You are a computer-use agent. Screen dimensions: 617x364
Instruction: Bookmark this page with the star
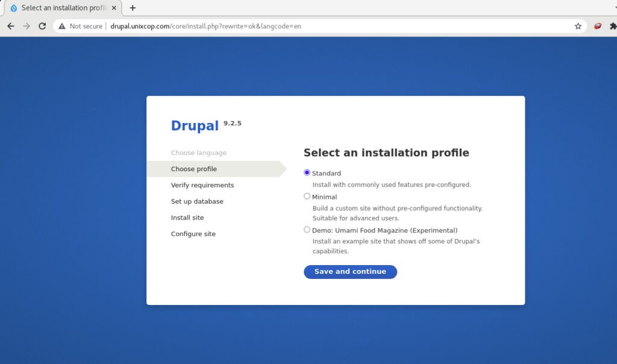578,27
